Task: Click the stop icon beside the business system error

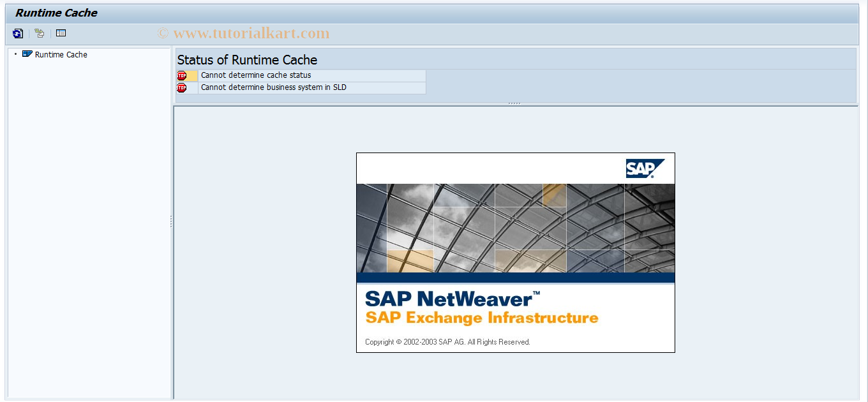Action: (x=182, y=88)
